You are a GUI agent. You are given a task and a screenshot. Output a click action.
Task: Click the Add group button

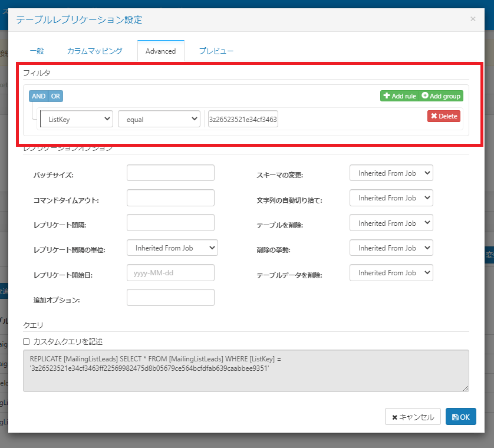(441, 96)
